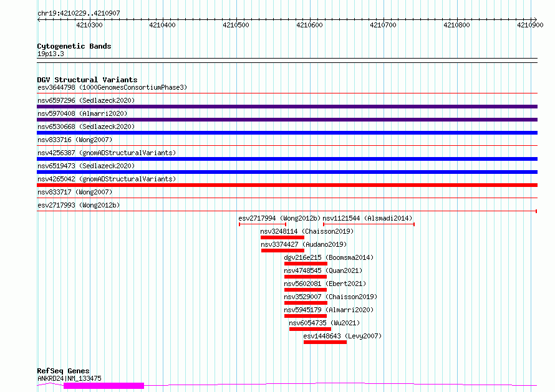The width and height of the screenshot is (555, 392).
Task: Select nsv5602081 Ebert2021 variant label
Action: (325, 284)
